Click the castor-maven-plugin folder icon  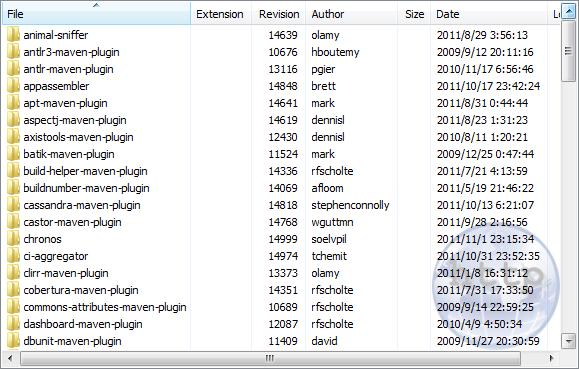[x=13, y=222]
